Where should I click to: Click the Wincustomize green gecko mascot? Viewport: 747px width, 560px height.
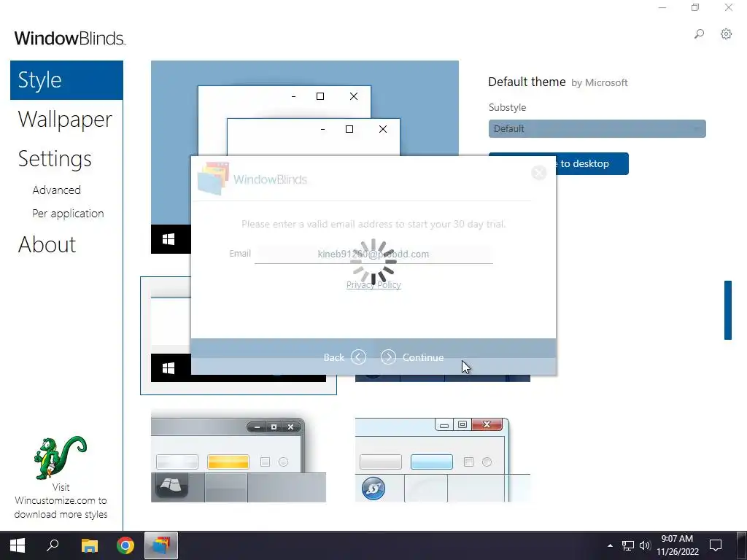61,457
